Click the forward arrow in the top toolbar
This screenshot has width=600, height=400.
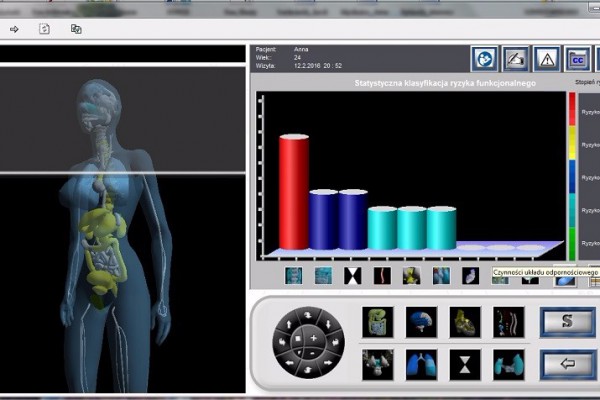pos(15,30)
